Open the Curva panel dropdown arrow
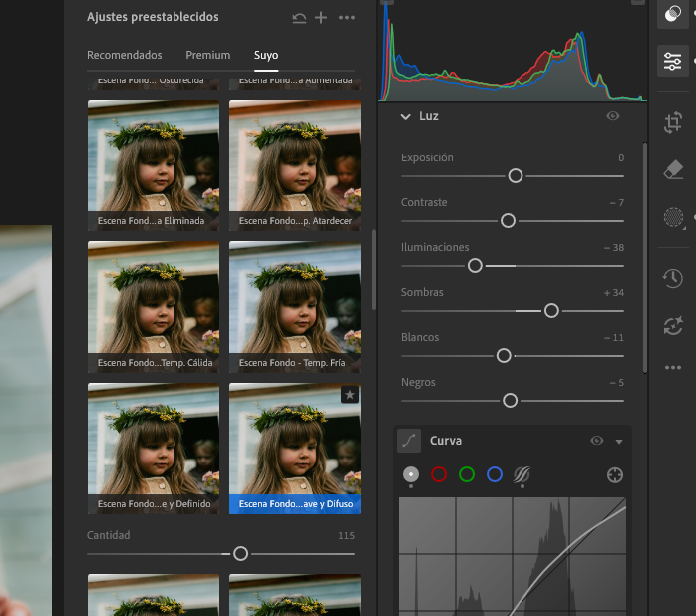 619,442
